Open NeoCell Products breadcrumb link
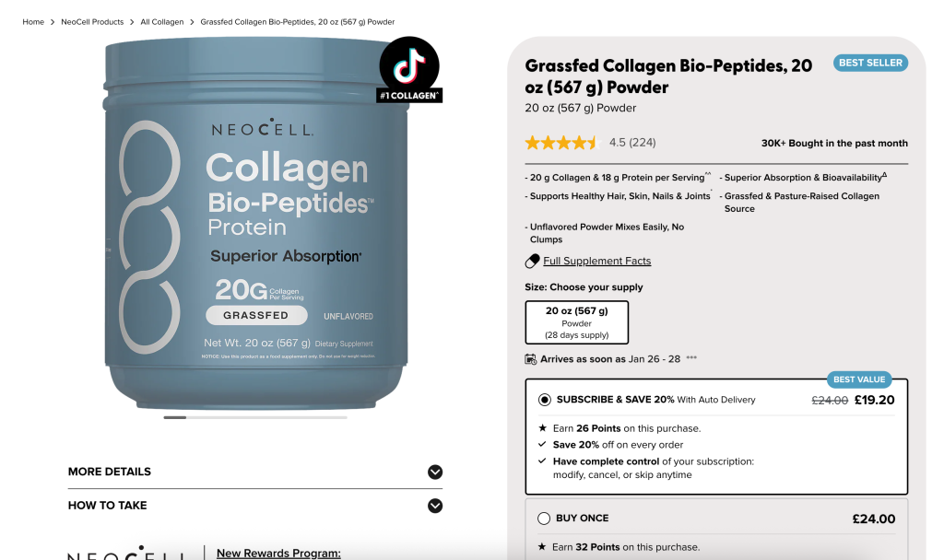 [x=92, y=22]
